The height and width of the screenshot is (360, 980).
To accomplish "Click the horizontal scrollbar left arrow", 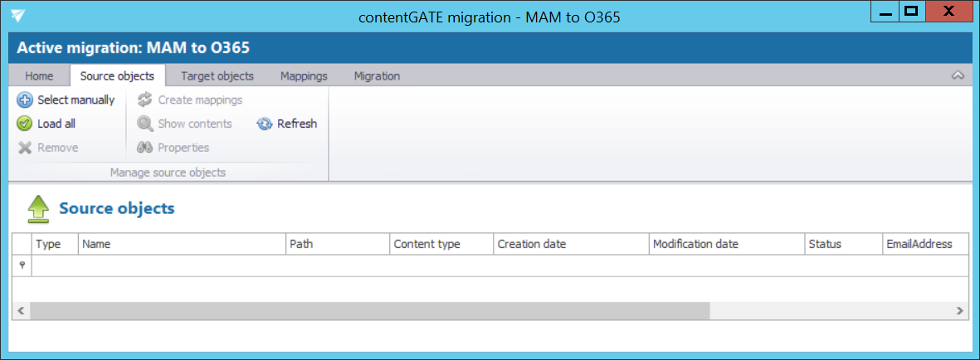I will click(x=21, y=310).
